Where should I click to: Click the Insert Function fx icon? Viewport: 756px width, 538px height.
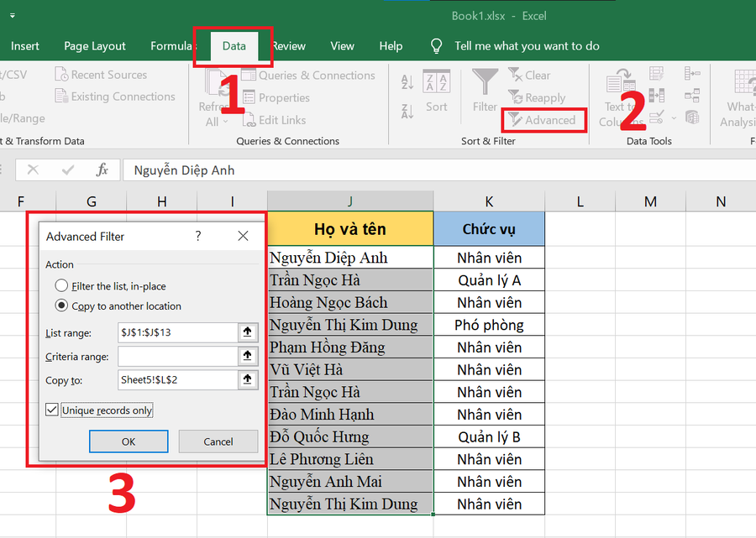(102, 170)
